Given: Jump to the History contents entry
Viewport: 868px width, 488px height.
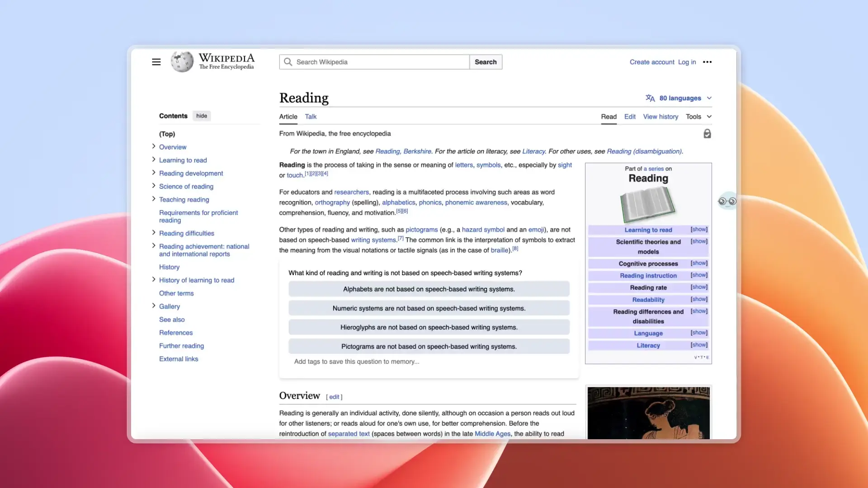Looking at the screenshot, I should (169, 267).
